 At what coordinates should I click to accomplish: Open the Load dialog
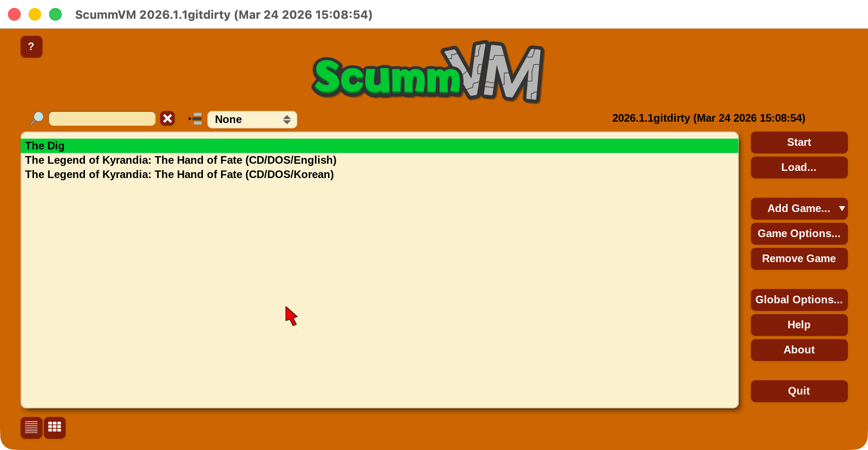tap(799, 167)
